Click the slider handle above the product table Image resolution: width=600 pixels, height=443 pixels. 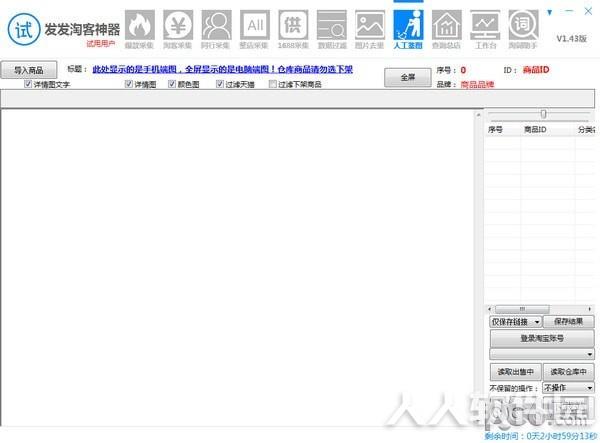click(543, 114)
